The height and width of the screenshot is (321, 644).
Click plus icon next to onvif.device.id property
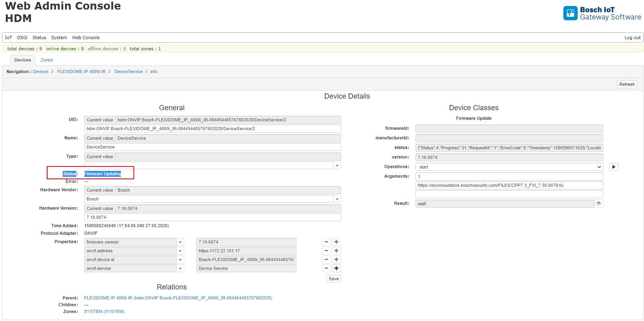point(336,260)
